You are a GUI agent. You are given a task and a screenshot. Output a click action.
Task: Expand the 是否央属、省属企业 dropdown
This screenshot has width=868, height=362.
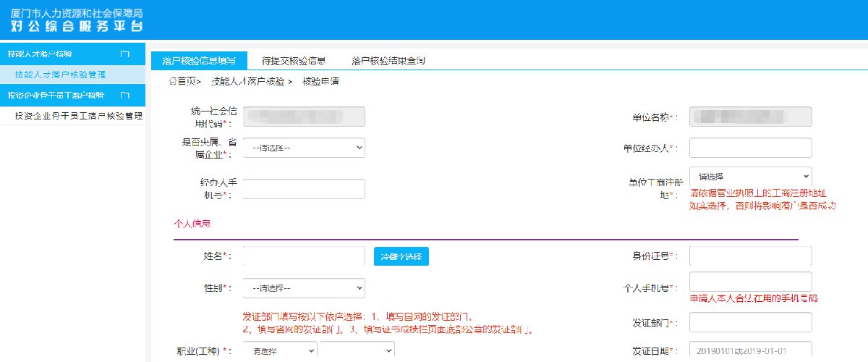click(x=304, y=148)
